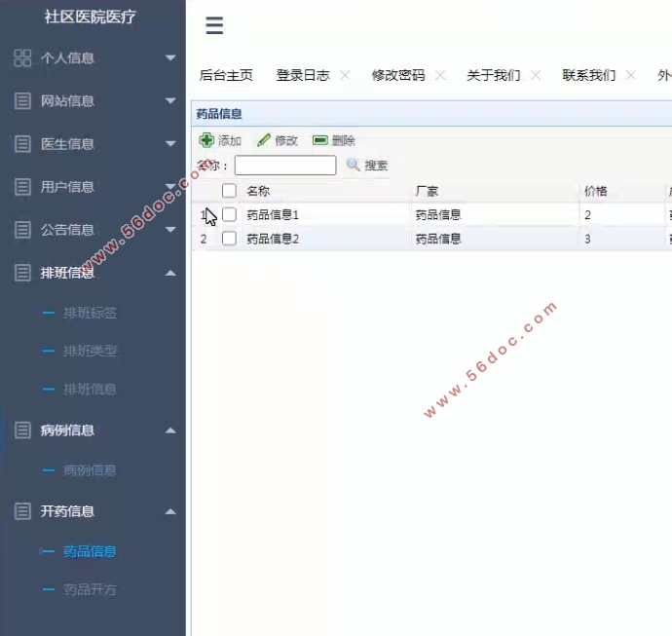Open the 药品开方 submenu item
The width and height of the screenshot is (672, 636).
pos(90,589)
